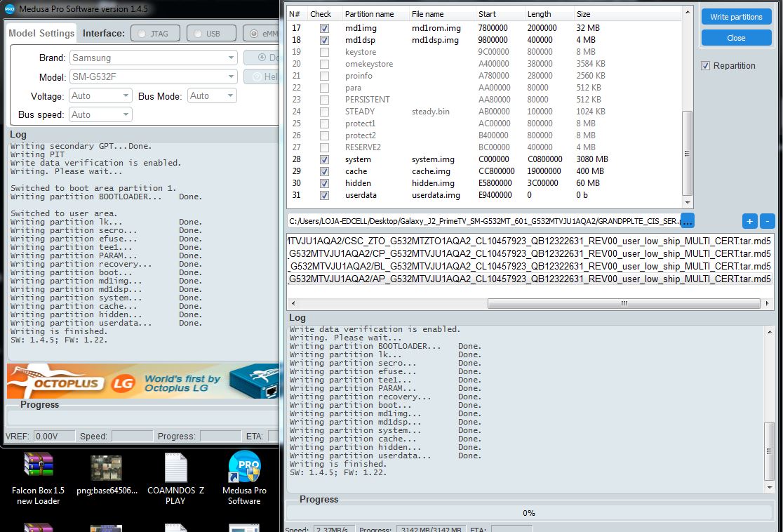Viewport: 783px width, 532px height.
Task: Click left arrow of file list scrollbar
Action: 293,303
